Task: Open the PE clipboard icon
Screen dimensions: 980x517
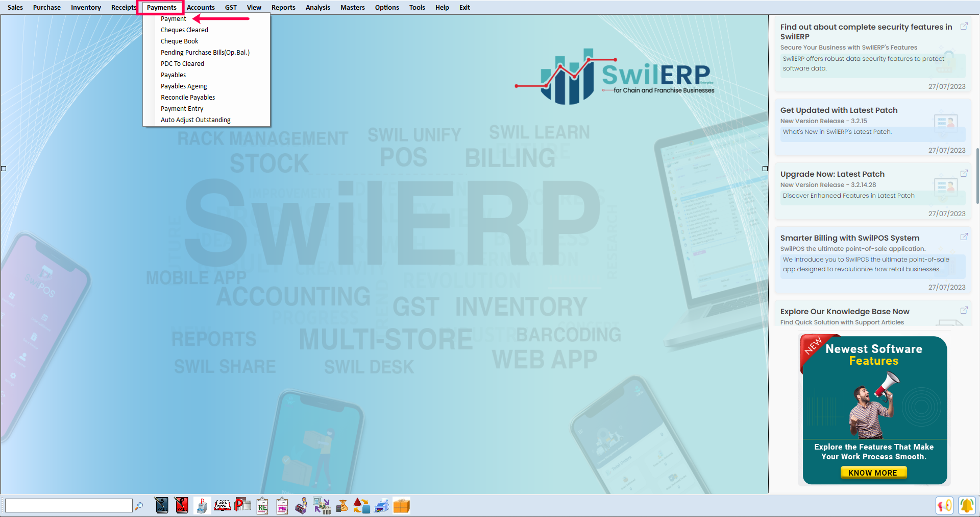Action: (282, 505)
